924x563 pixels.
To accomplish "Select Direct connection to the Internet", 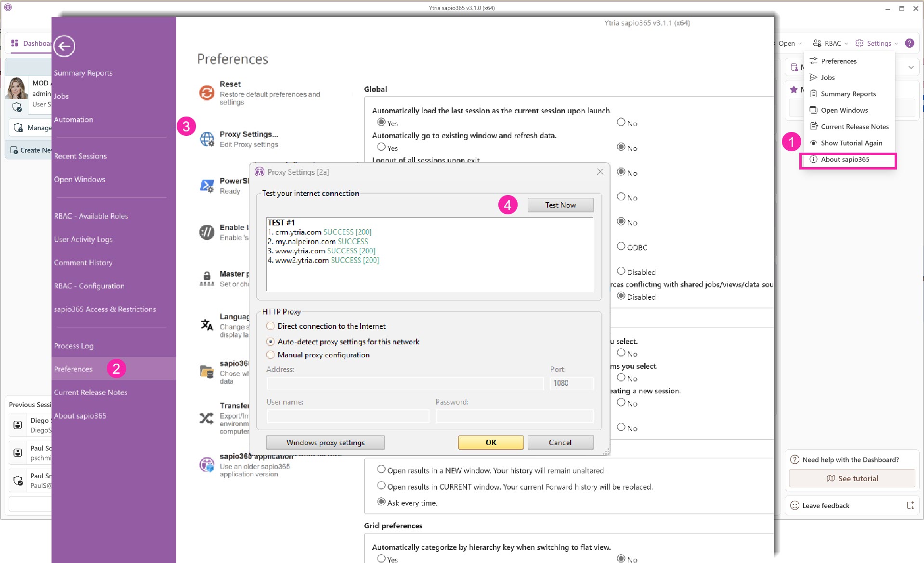I will click(x=271, y=327).
